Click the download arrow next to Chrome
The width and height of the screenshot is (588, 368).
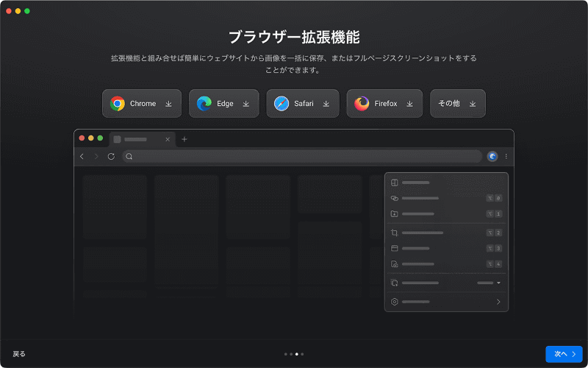168,104
